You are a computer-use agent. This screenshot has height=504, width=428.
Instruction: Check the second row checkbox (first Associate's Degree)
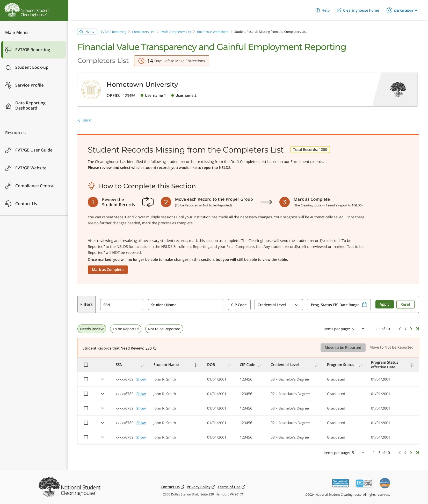point(86,394)
